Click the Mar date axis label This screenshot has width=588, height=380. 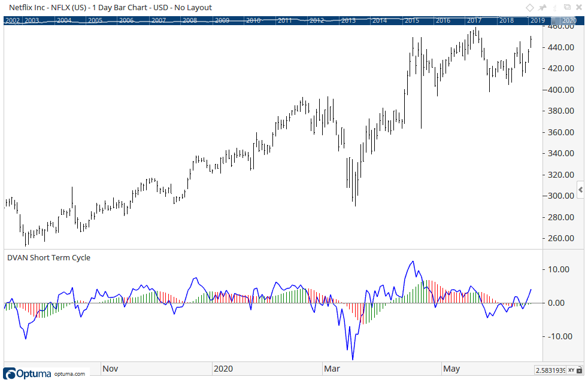point(332,369)
